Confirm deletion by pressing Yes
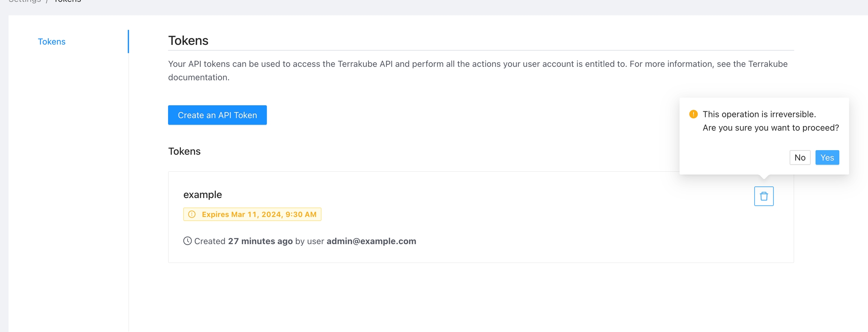The image size is (868, 332). tap(827, 158)
